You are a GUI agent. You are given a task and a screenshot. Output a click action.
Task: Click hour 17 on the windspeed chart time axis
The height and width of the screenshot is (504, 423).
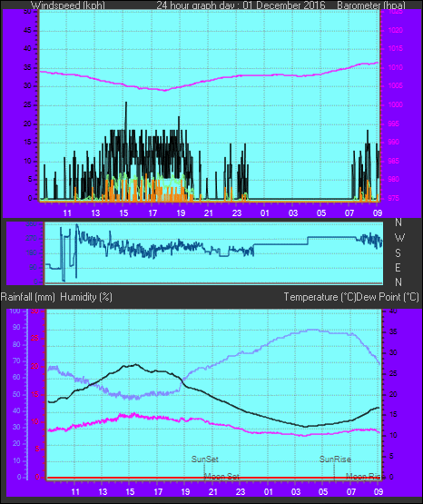click(152, 213)
